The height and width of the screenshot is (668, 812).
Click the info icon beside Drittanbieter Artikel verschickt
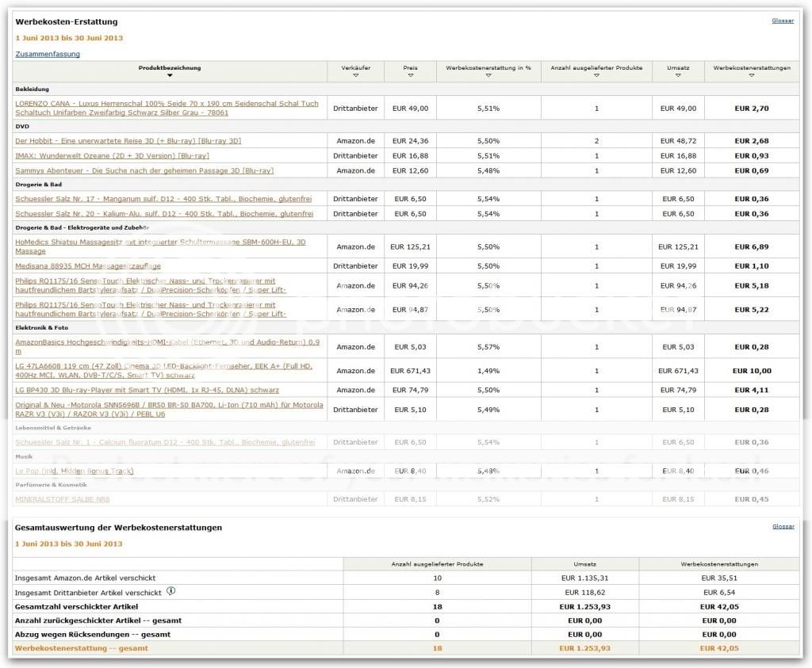(x=171, y=591)
